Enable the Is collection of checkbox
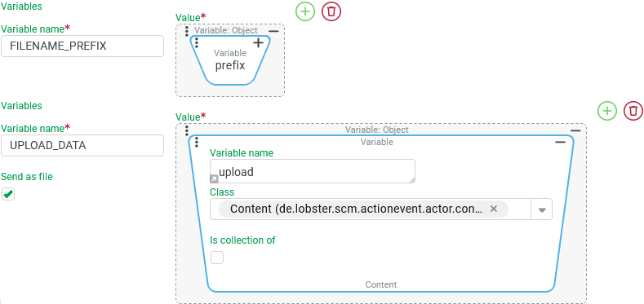This screenshot has height=304, width=644. click(217, 258)
